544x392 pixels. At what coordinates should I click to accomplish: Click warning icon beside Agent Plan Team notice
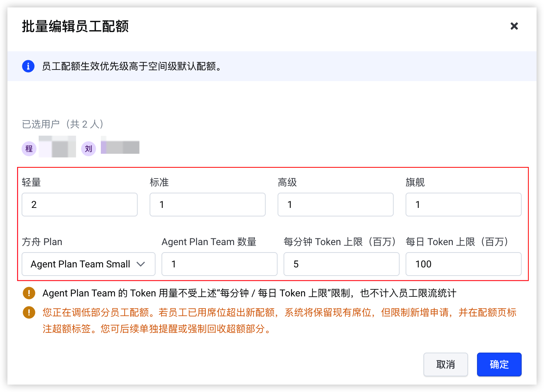[x=29, y=293]
